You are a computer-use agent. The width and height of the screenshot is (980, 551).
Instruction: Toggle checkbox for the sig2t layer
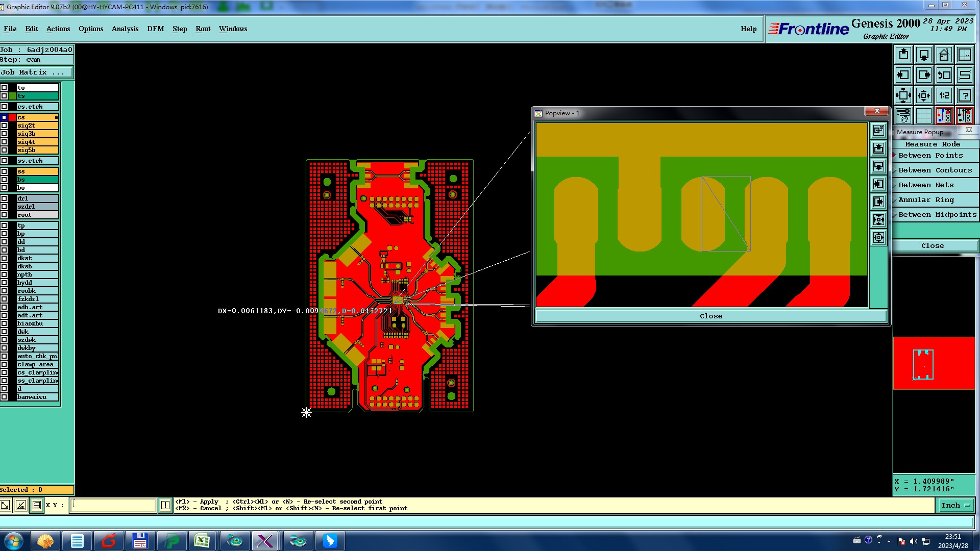(x=4, y=126)
